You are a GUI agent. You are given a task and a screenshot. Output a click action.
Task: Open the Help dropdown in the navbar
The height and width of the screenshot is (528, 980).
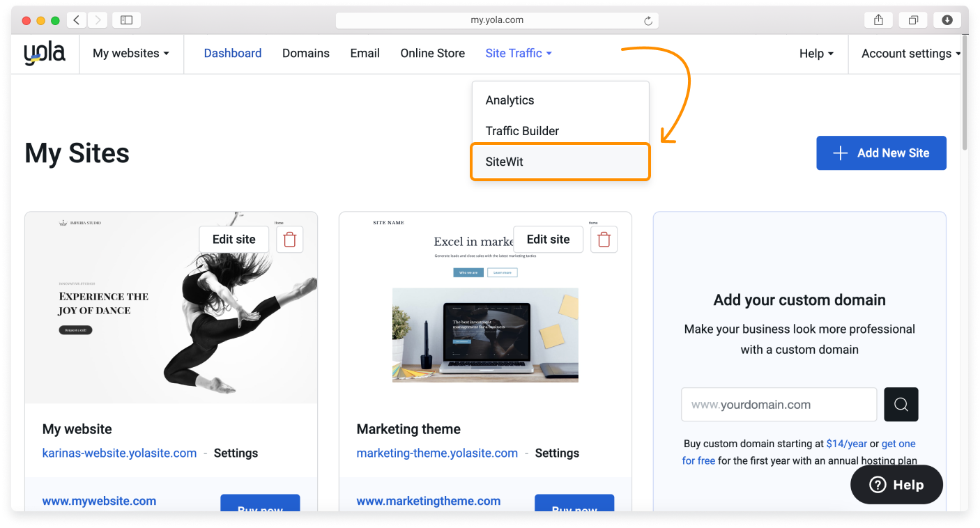point(816,53)
